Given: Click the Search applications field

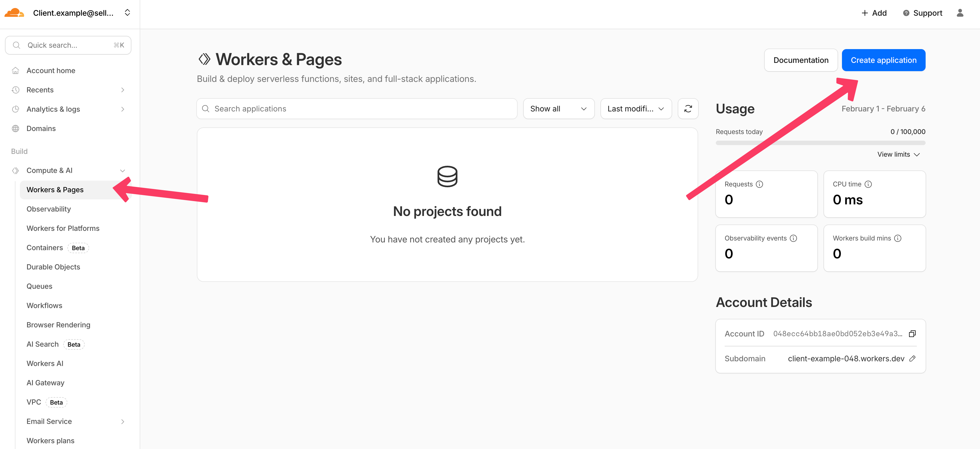Looking at the screenshot, I should point(356,109).
